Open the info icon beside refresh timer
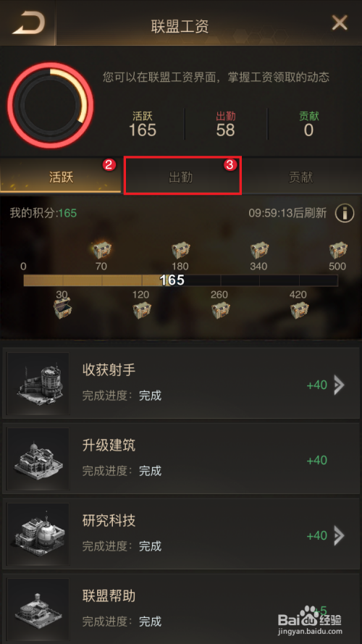362x644 pixels. click(x=345, y=213)
